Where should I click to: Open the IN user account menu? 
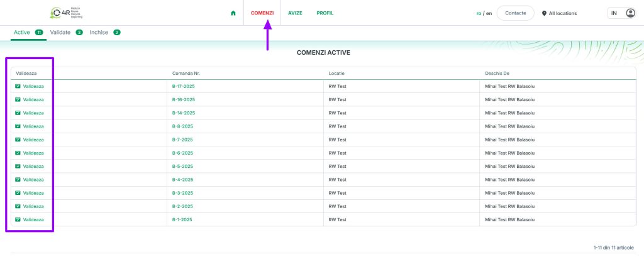pyautogui.click(x=614, y=13)
